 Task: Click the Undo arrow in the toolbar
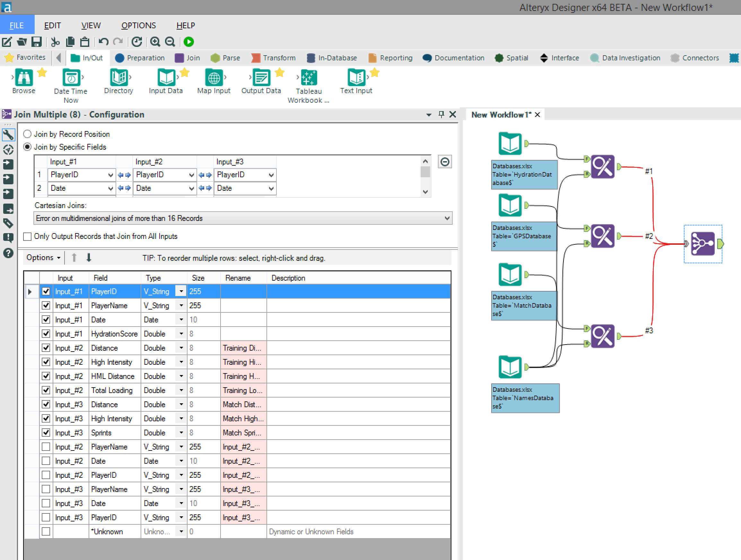(103, 42)
